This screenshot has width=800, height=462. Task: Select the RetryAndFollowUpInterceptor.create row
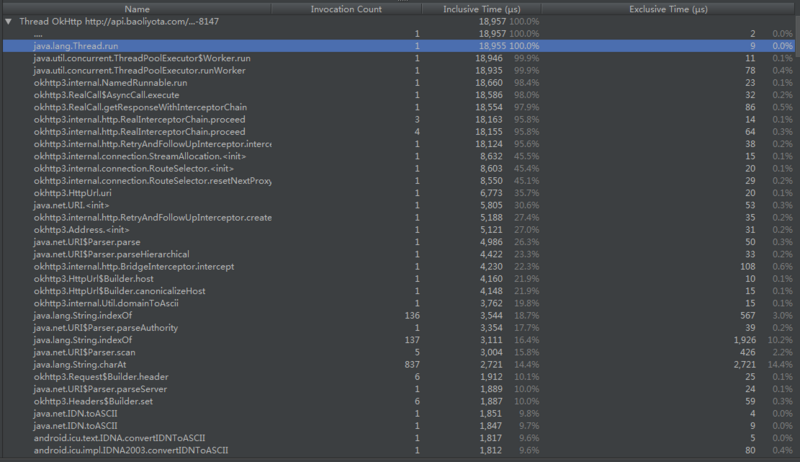click(x=398, y=217)
